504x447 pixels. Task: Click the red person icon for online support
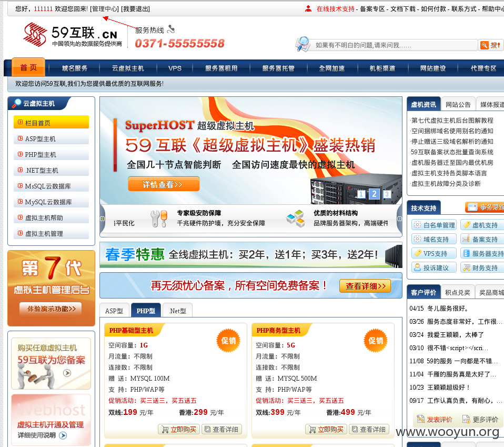(308, 8)
